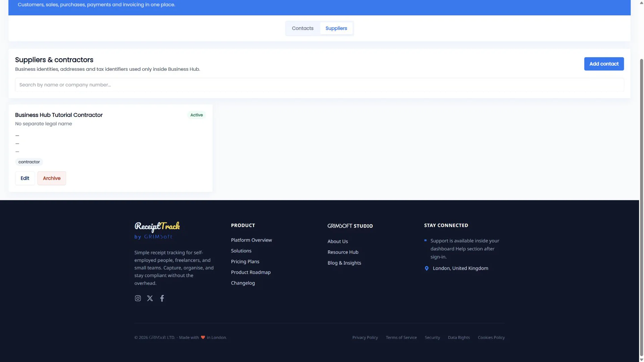The width and height of the screenshot is (644, 362).
Task: Click the scrollbar down arrow
Action: click(x=641, y=359)
